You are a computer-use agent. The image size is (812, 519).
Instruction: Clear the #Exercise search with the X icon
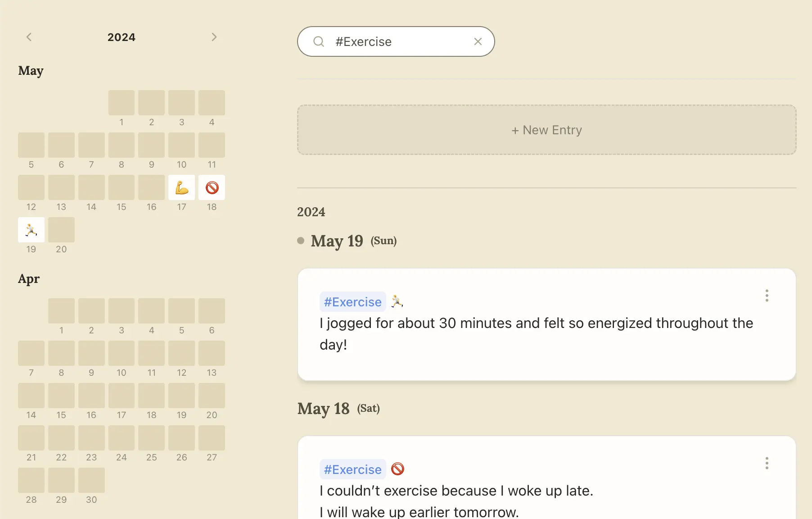(478, 41)
